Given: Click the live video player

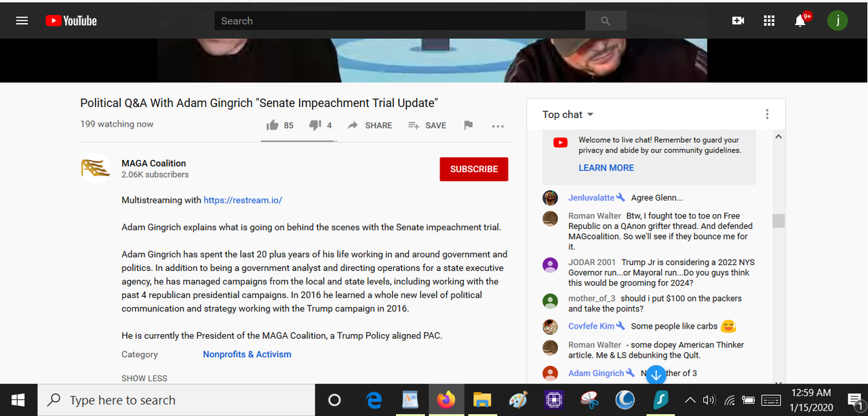Looking at the screenshot, I should [433, 61].
